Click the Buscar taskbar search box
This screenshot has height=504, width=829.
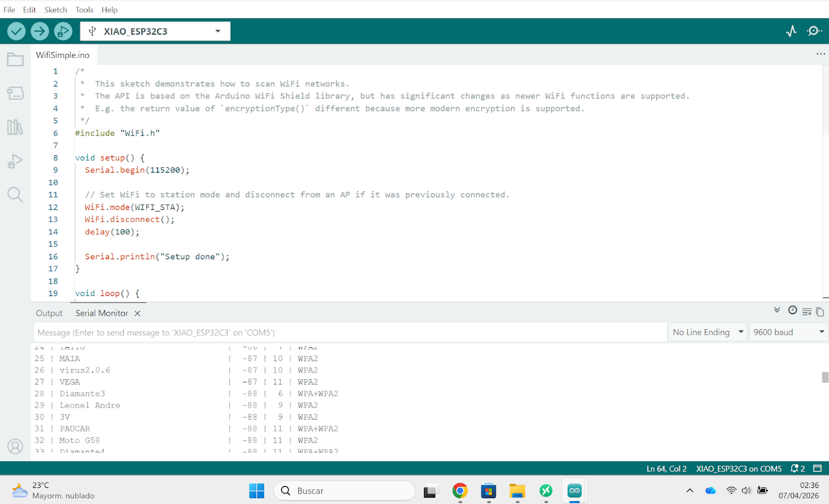point(344,491)
